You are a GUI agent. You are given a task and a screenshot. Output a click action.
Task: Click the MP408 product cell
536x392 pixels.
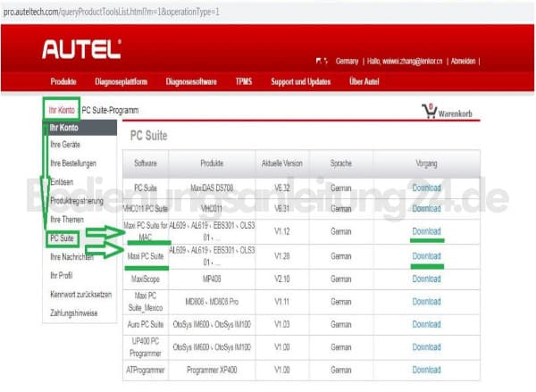click(x=212, y=279)
